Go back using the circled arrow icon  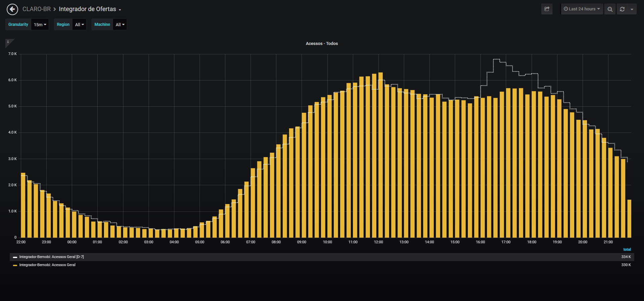[x=12, y=9]
